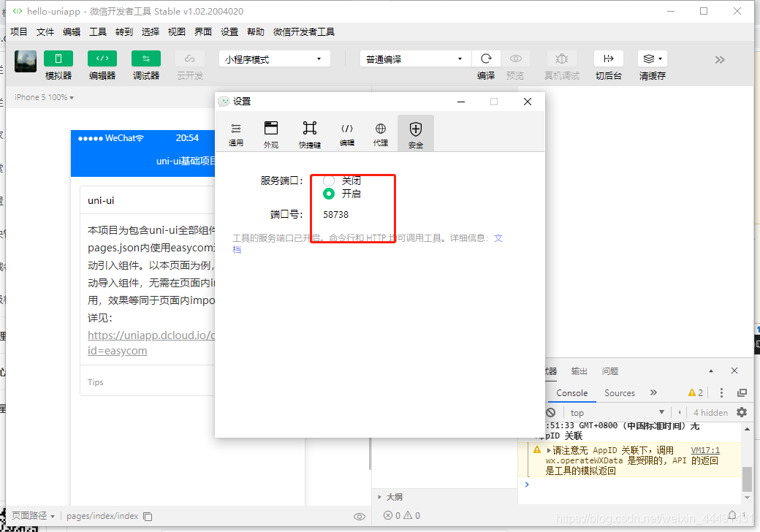760x532 pixels.
Task: Open the 外观 appearance settings tab
Action: 271,134
